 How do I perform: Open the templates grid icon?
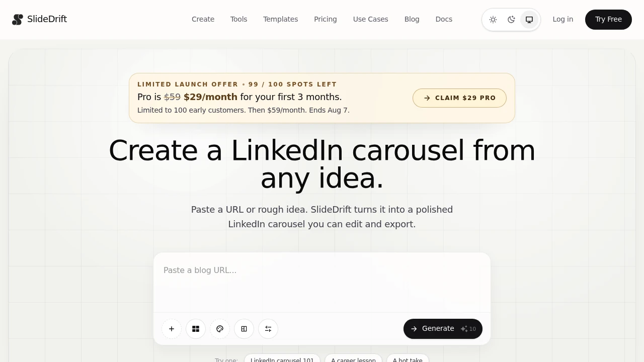(196, 329)
